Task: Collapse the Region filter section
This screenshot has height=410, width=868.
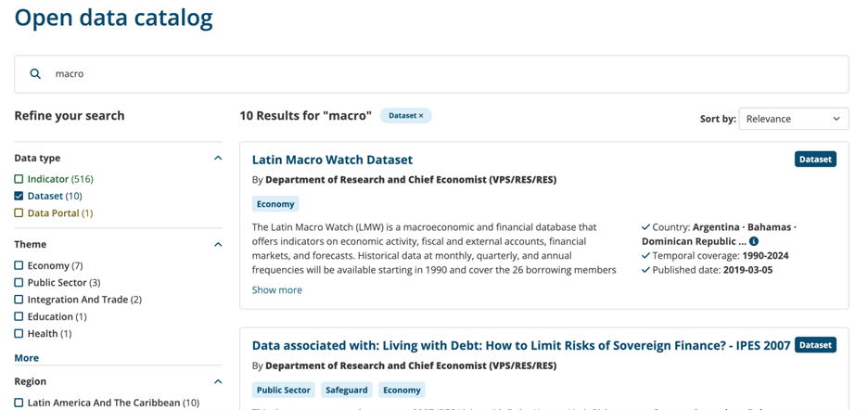Action: [218, 381]
